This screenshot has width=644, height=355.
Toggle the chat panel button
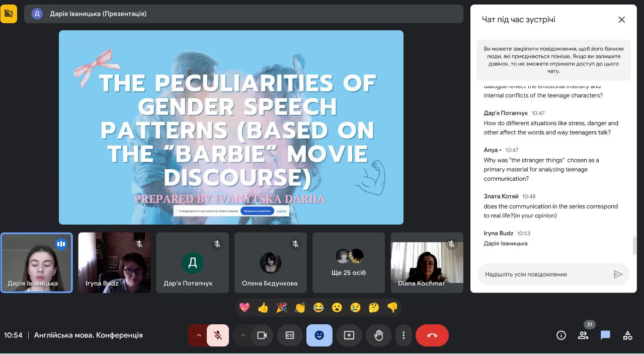click(605, 335)
